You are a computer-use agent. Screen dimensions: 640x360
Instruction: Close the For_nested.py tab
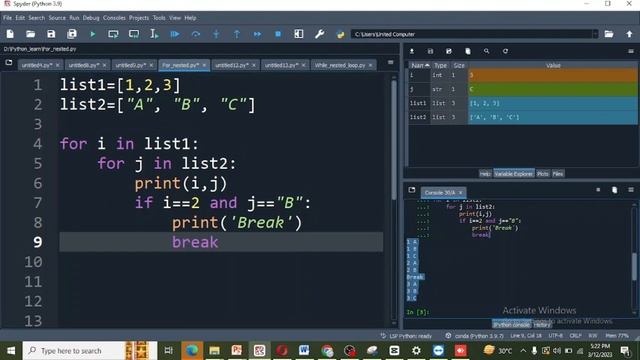point(204,65)
